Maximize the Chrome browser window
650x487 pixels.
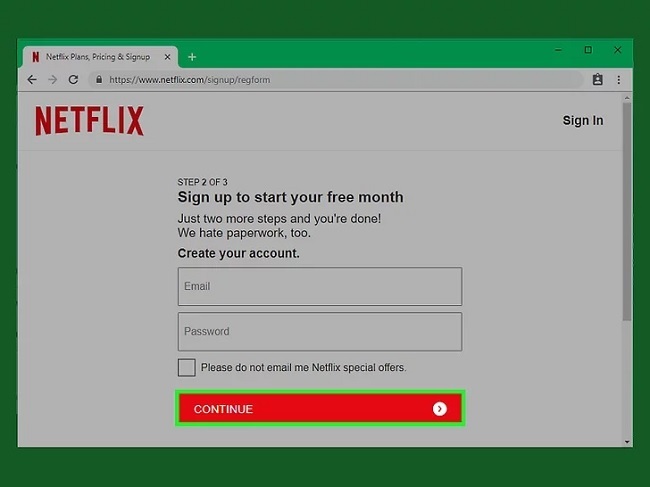(x=588, y=50)
